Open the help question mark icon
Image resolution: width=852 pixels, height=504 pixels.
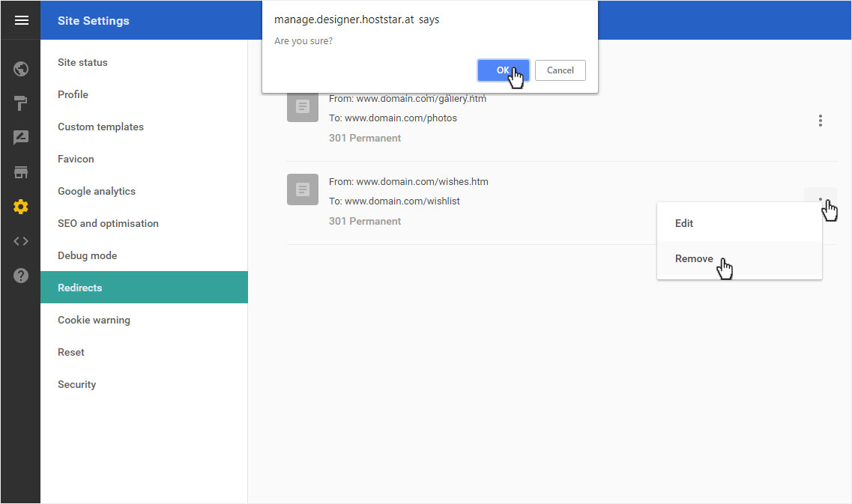(21, 276)
